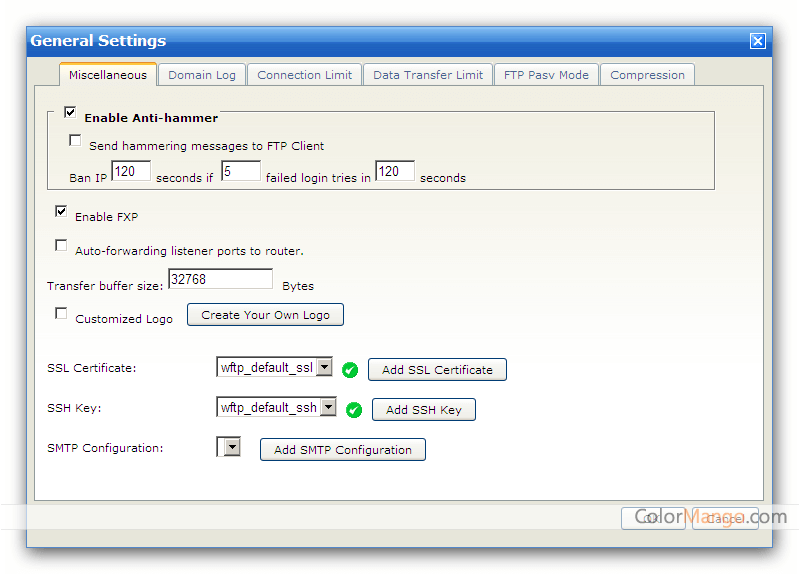Screen dimensions: 799x574
Task: Close the General Settings dialog with X
Action: pyautogui.click(x=757, y=41)
